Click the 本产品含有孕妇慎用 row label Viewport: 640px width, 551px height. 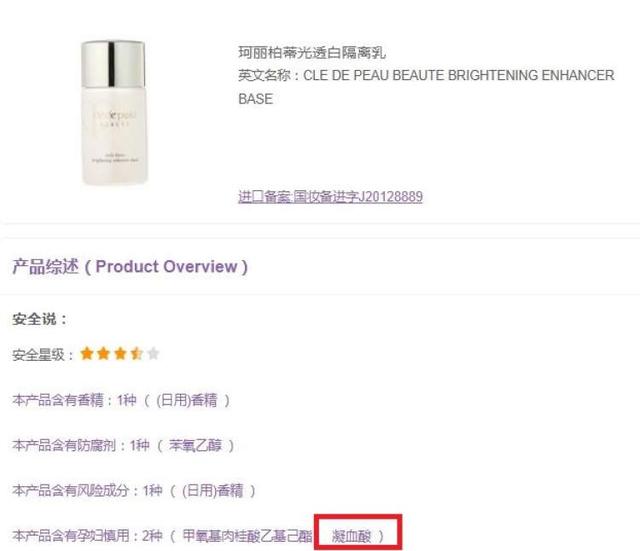pos(71,535)
